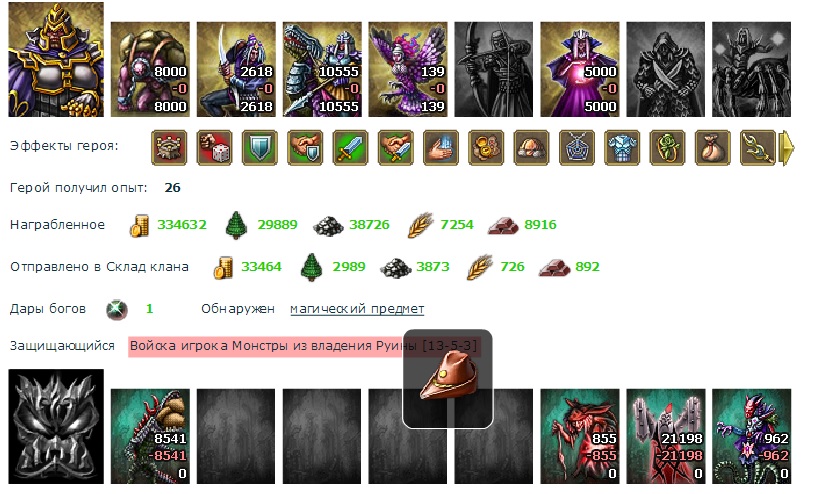Click the castle fortification hero effect icon
Image resolution: width=821 pixels, height=494 pixels.
(x=169, y=148)
